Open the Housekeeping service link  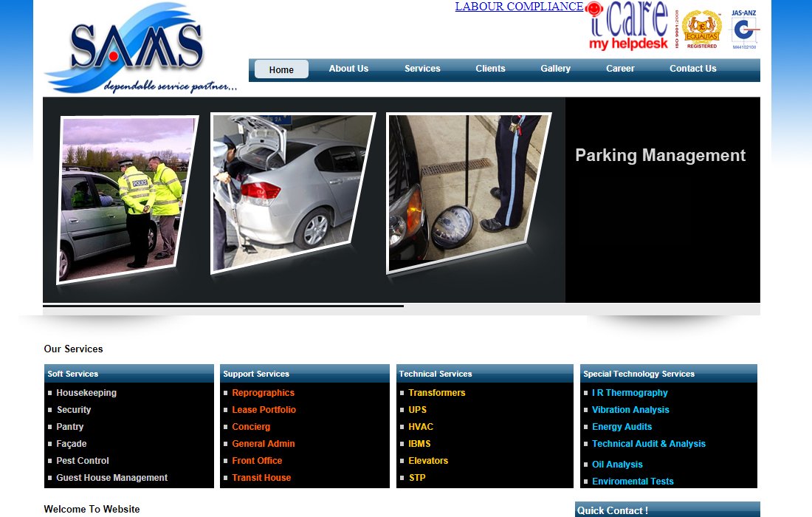point(86,393)
